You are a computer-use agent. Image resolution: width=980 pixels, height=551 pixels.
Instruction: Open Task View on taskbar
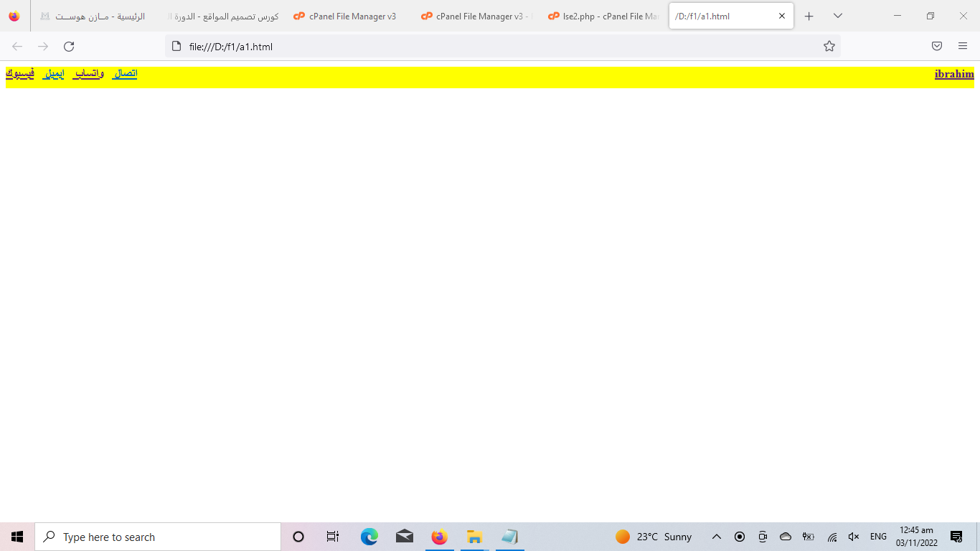tap(333, 537)
